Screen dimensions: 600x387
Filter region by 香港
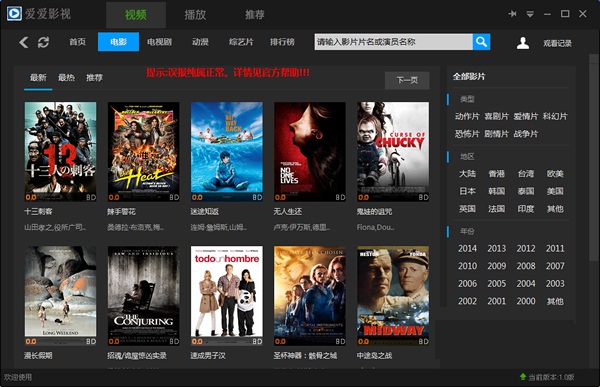click(497, 174)
